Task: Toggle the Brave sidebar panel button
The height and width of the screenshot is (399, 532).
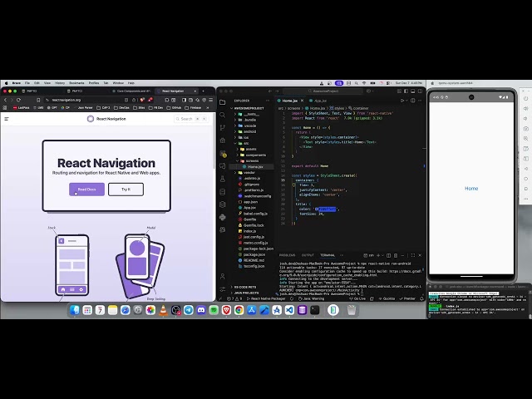Action: point(184,100)
